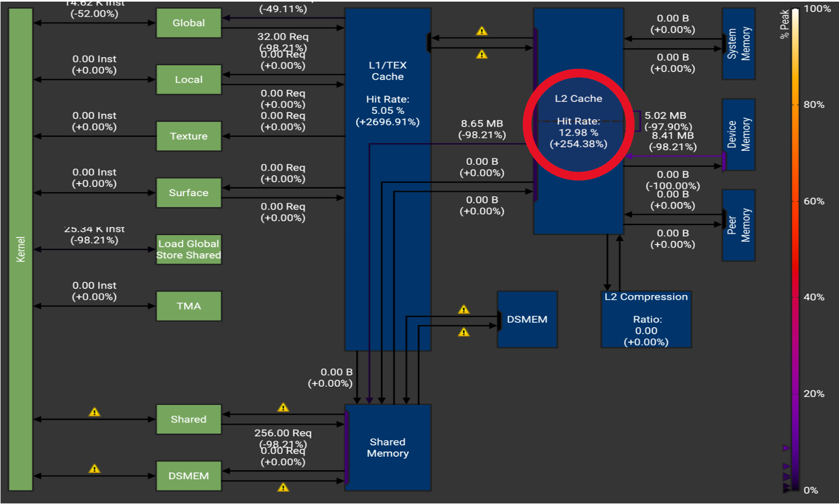Click the vertical green Kernel bar
839x504 pixels.
pyautogui.click(x=20, y=249)
